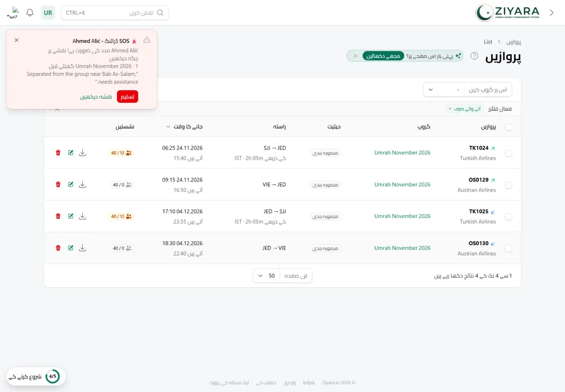Acknowledge SOS alert with the red button

(128, 97)
